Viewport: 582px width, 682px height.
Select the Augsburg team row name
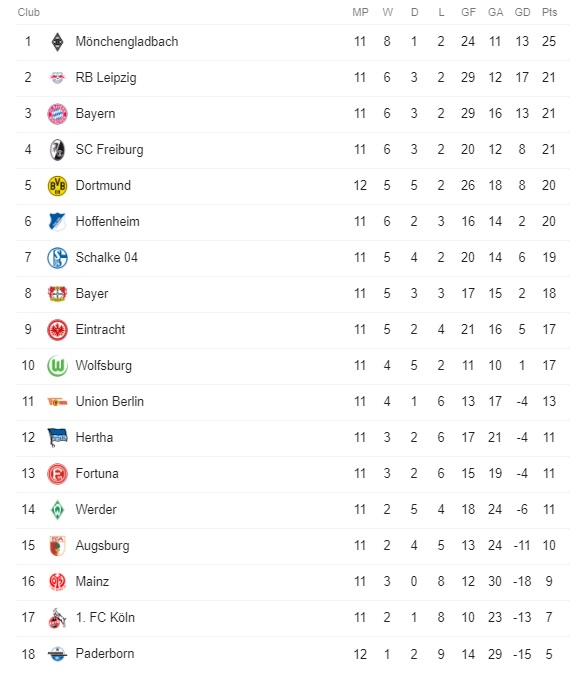click(x=103, y=545)
